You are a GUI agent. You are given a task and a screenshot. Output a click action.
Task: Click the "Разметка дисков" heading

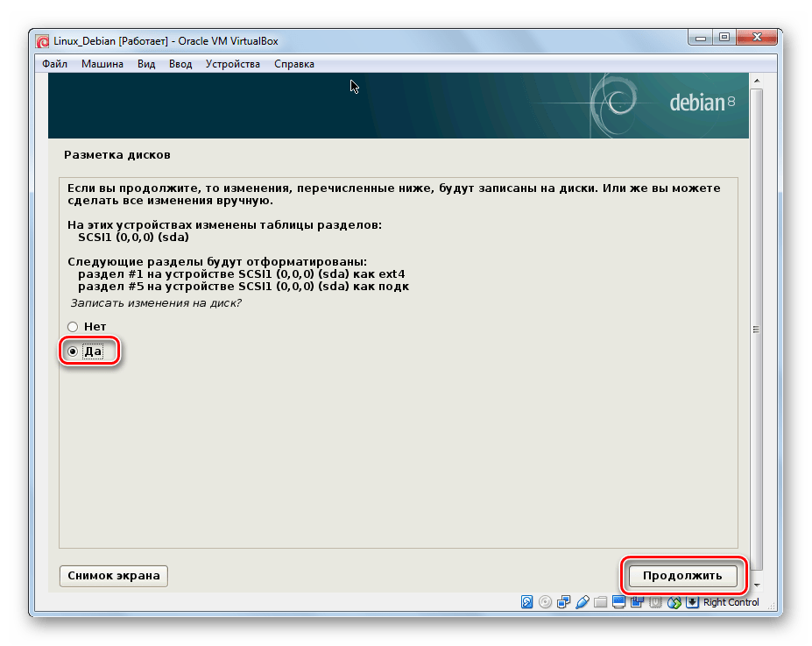[x=117, y=155]
